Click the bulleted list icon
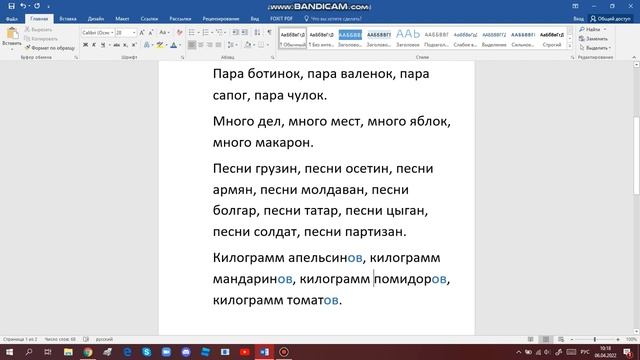Image resolution: width=640 pixels, height=360 pixels. pyautogui.click(x=192, y=32)
